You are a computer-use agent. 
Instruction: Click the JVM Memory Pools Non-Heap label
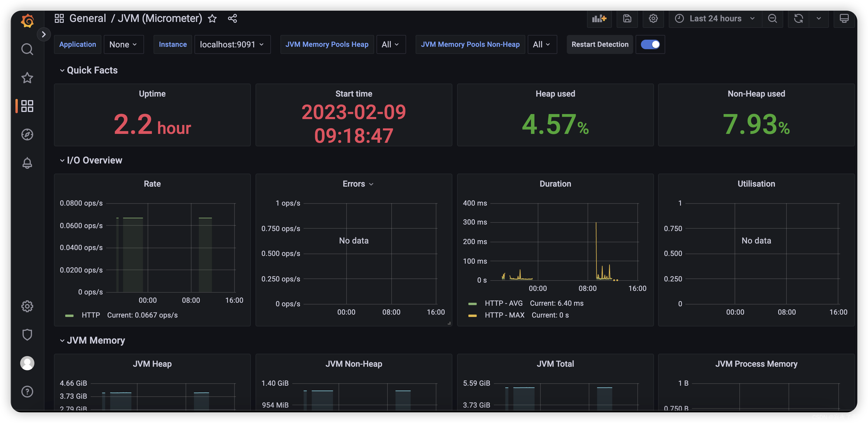pyautogui.click(x=470, y=44)
